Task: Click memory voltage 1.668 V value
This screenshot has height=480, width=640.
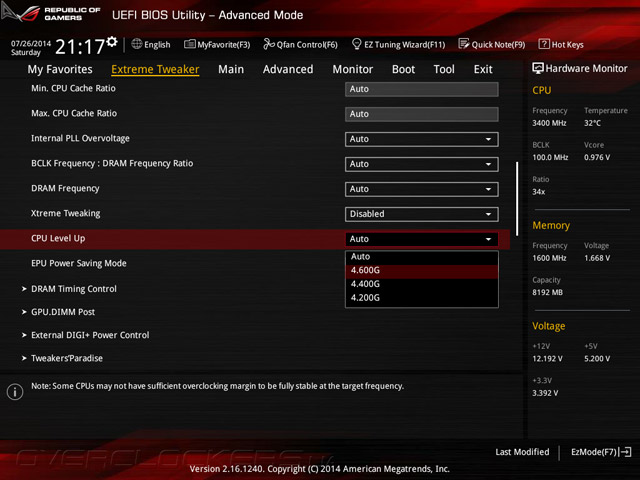Action: coord(597,258)
